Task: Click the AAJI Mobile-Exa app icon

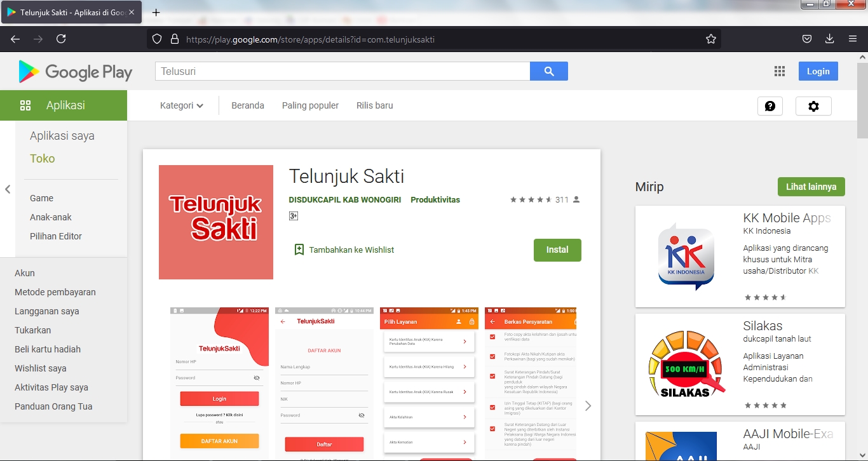Action: (x=681, y=446)
